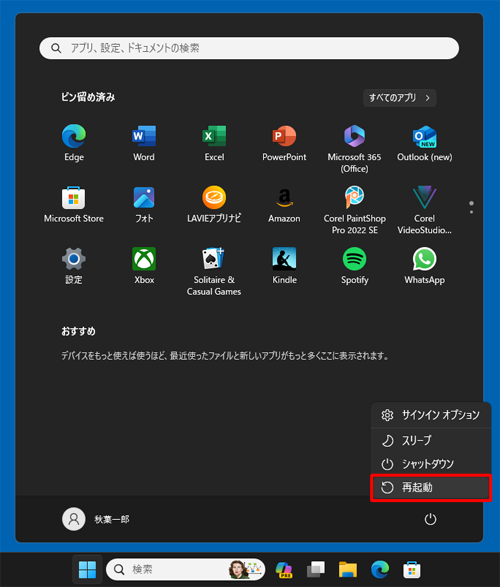Choose 再起動 from the power menu
This screenshot has height=587, width=500.
(431, 487)
